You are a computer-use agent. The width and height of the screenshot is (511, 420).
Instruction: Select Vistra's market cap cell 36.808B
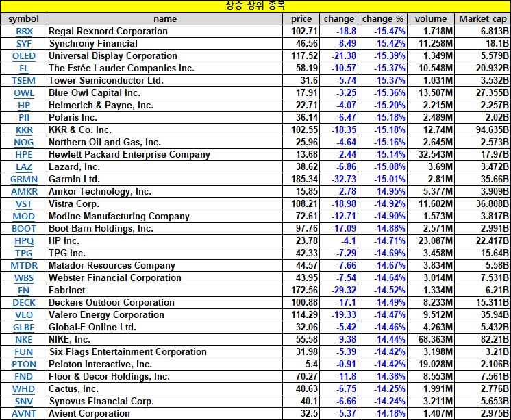tap(483, 204)
